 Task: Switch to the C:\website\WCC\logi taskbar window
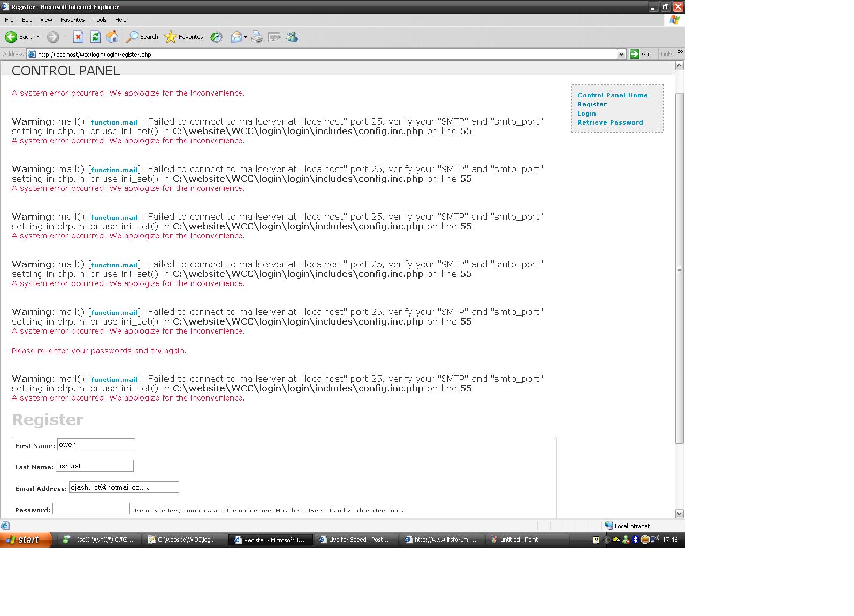pyautogui.click(x=185, y=540)
